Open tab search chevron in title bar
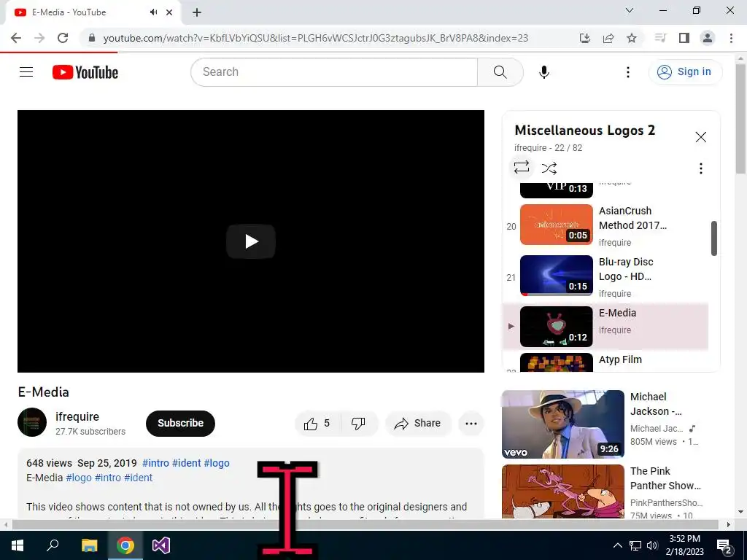The image size is (747, 560). click(630, 10)
